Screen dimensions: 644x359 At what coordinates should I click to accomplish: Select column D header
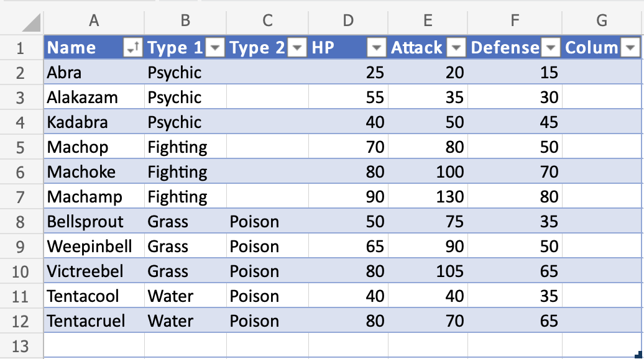(348, 20)
